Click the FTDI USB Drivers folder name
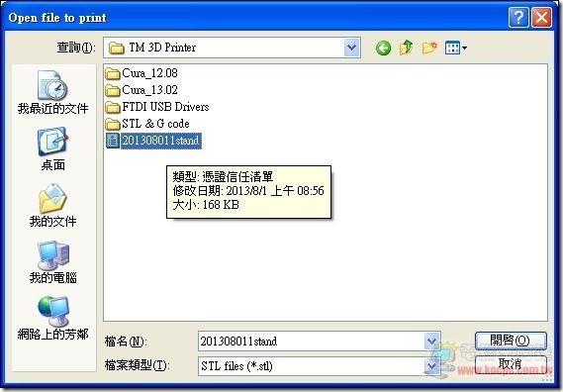This screenshot has width=563, height=392. [x=165, y=107]
